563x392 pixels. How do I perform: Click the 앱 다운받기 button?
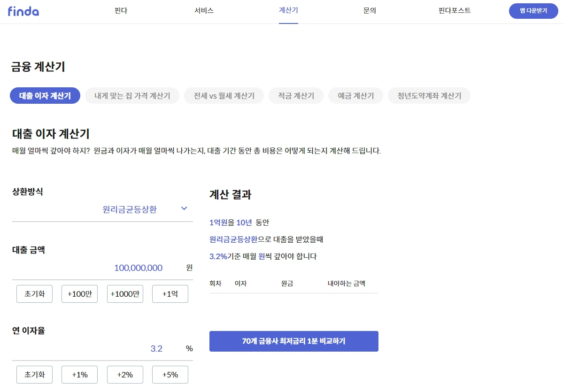tap(533, 11)
